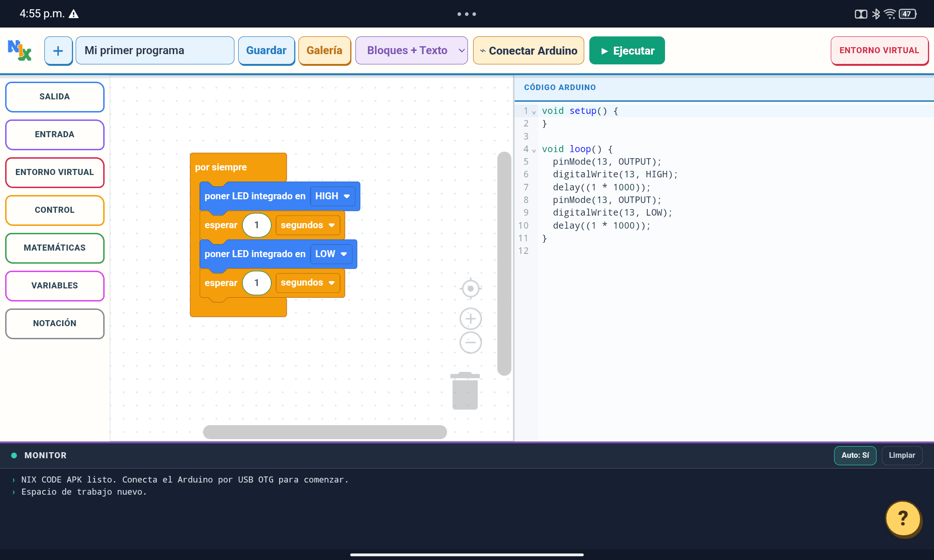The width and height of the screenshot is (934, 560).
Task: Click the horizontal workspace scrollbar
Action: pyautogui.click(x=325, y=432)
